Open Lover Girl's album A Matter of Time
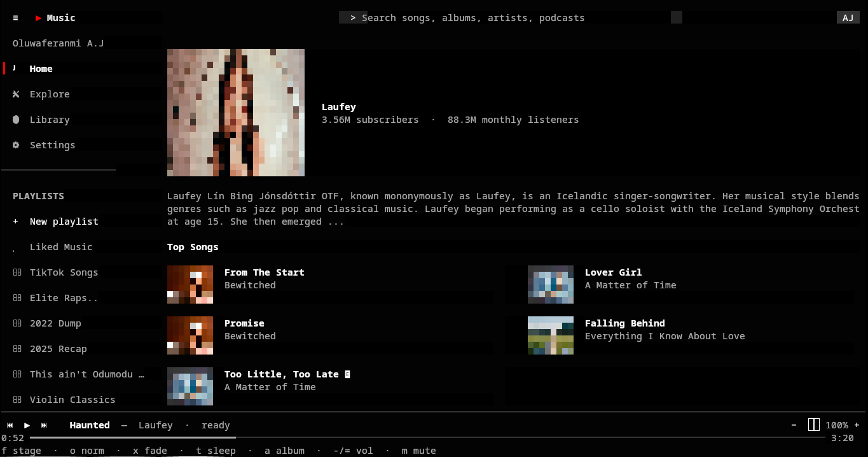Screen dimensions: 868x457 pyautogui.click(x=631, y=285)
